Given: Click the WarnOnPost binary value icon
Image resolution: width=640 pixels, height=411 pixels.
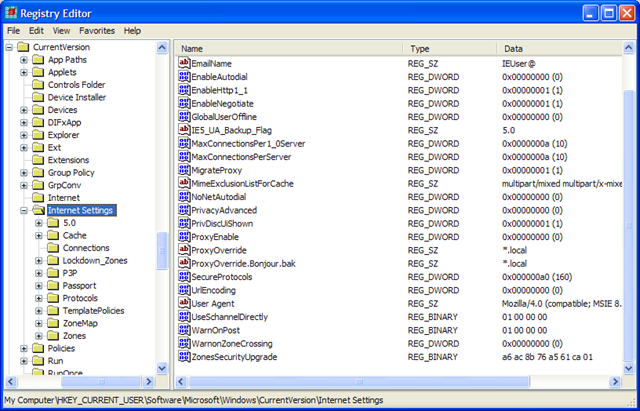Looking at the screenshot, I should click(x=184, y=330).
